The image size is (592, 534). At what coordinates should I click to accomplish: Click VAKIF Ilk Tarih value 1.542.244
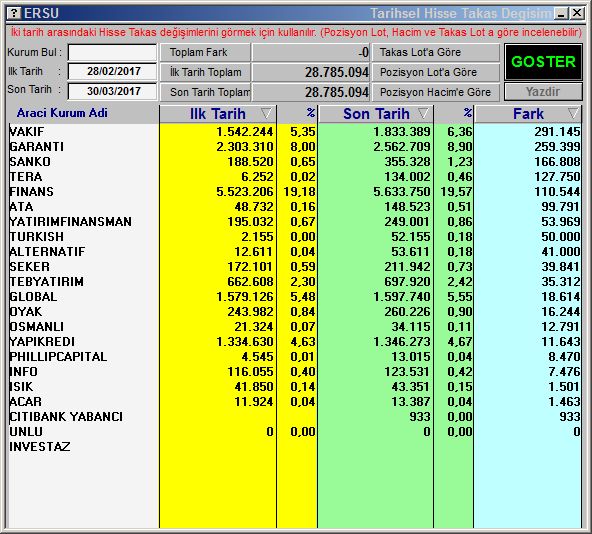click(x=245, y=132)
